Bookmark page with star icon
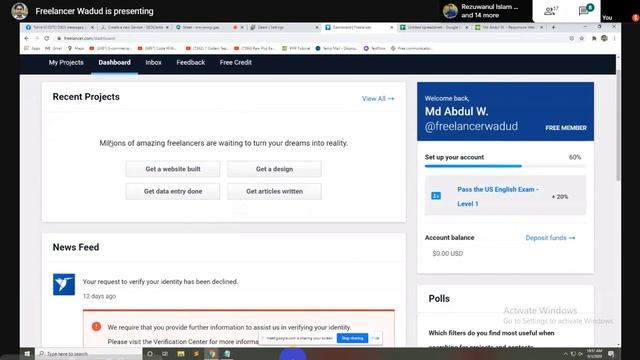Screen dimensions: 640x360 [x=582, y=38]
